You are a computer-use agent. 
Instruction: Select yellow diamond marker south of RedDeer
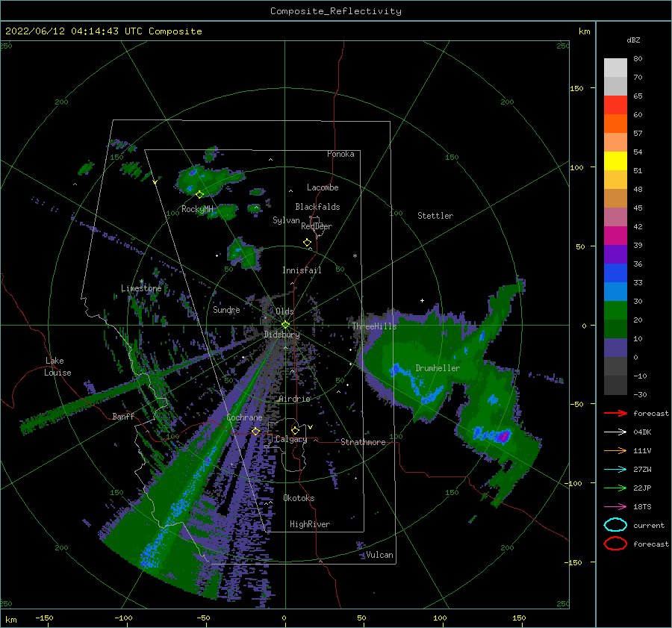307,242
